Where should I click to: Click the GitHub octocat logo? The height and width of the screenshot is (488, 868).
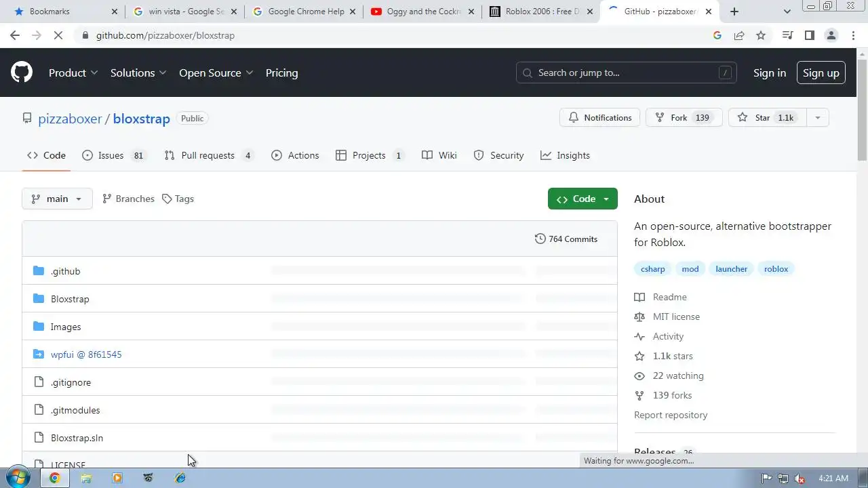tap(22, 73)
